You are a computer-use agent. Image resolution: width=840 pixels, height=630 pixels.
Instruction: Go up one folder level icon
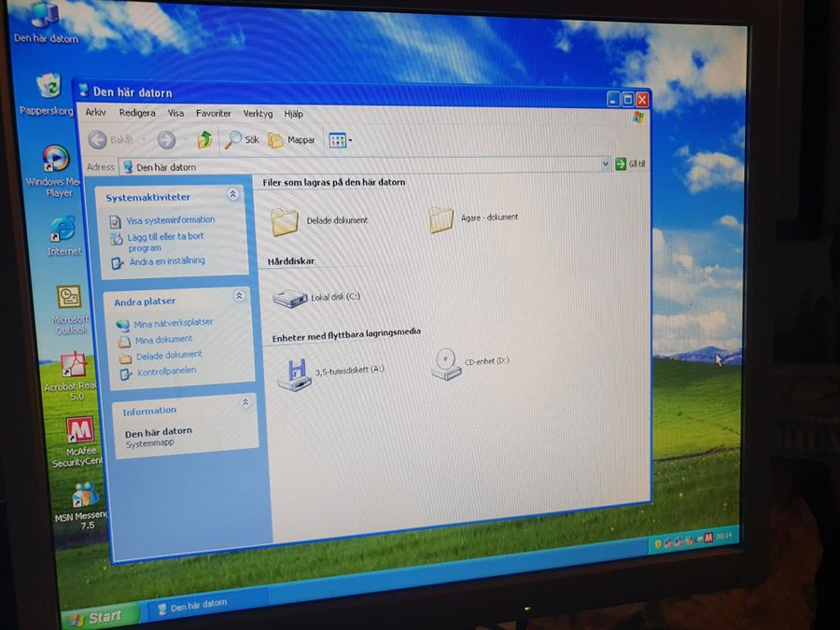pyautogui.click(x=204, y=140)
